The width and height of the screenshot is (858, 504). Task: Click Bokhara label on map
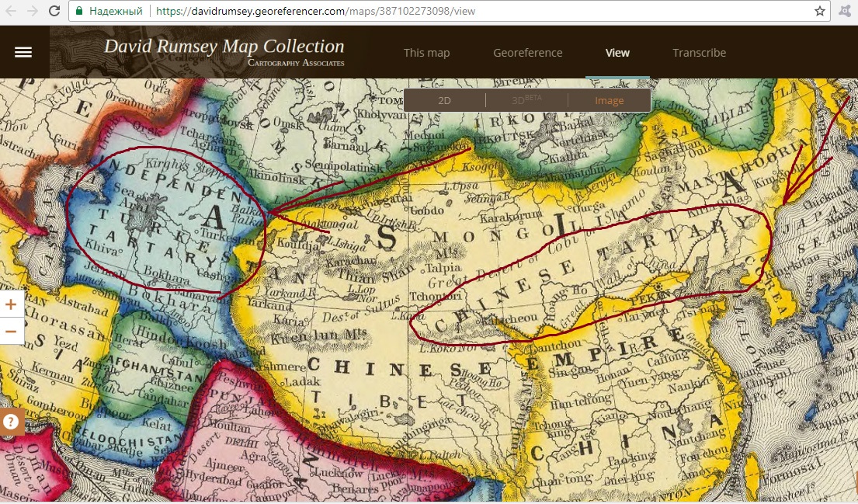tap(166, 273)
